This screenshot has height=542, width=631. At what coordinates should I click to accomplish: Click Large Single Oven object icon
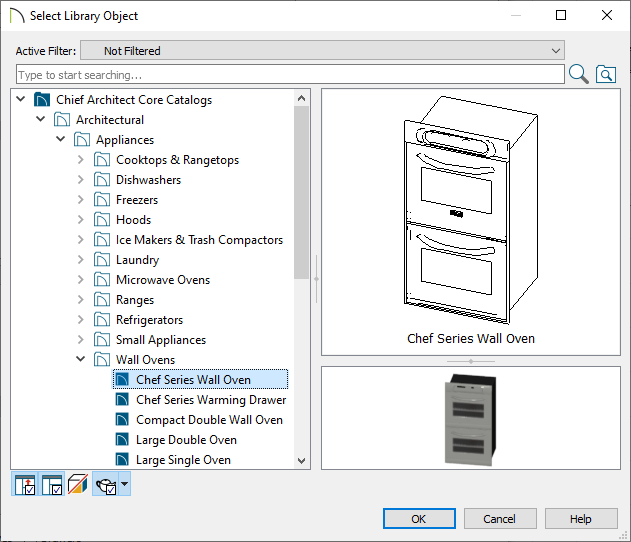(122, 460)
